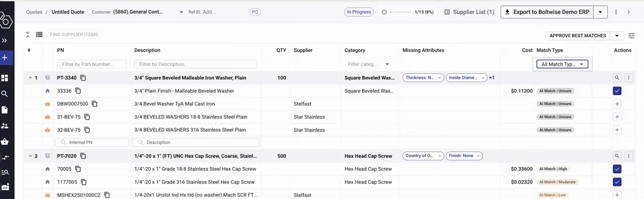Open the Thickness missing attribute dropdown
Viewport: 644px width, 199px height.
(423, 78)
